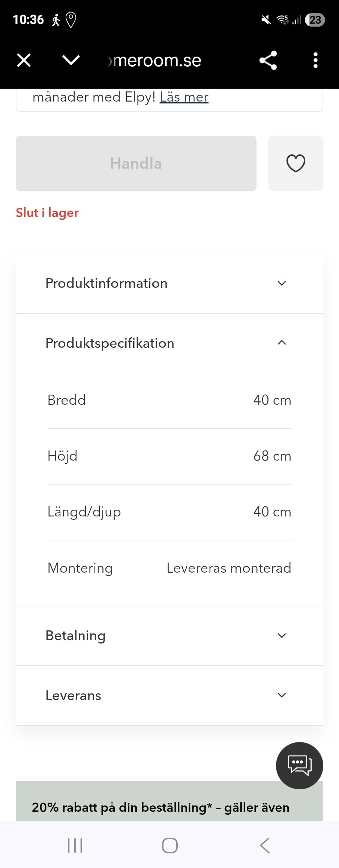Close the browser tab with X icon
The width and height of the screenshot is (339, 868).
click(24, 60)
